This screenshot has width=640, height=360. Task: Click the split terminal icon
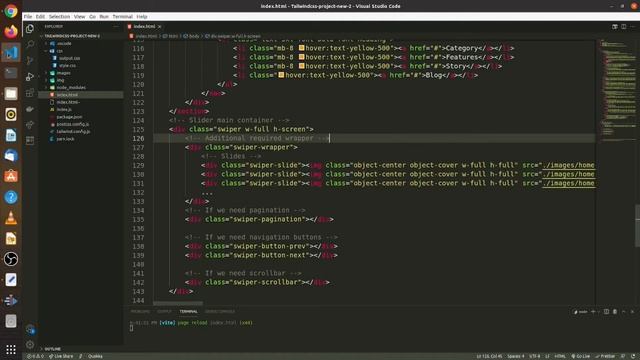pyautogui.click(x=607, y=312)
